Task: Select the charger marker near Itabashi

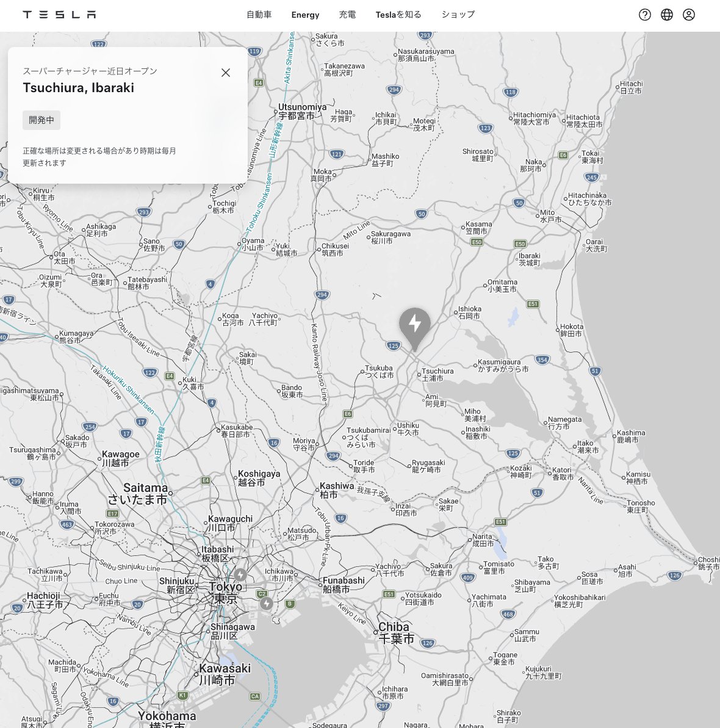Action: (240, 575)
